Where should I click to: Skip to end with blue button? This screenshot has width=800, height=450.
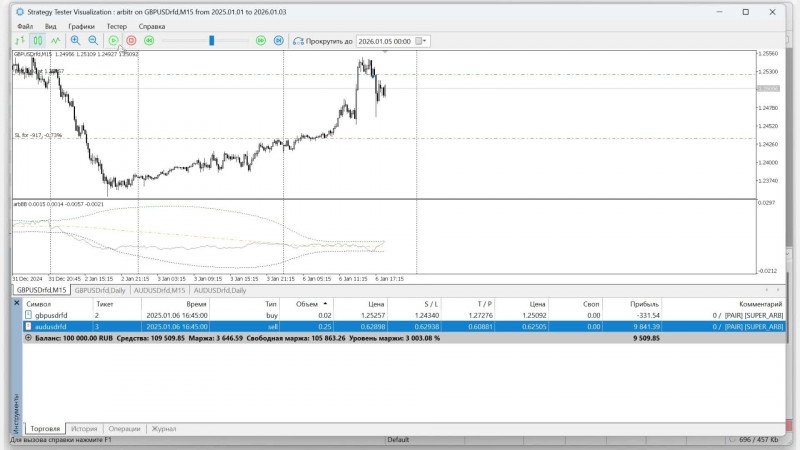[279, 40]
